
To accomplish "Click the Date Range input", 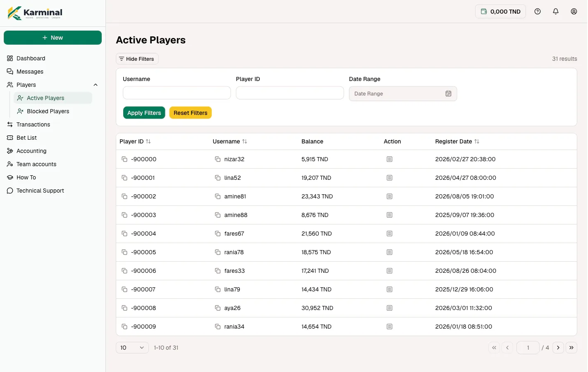I will point(403,94).
